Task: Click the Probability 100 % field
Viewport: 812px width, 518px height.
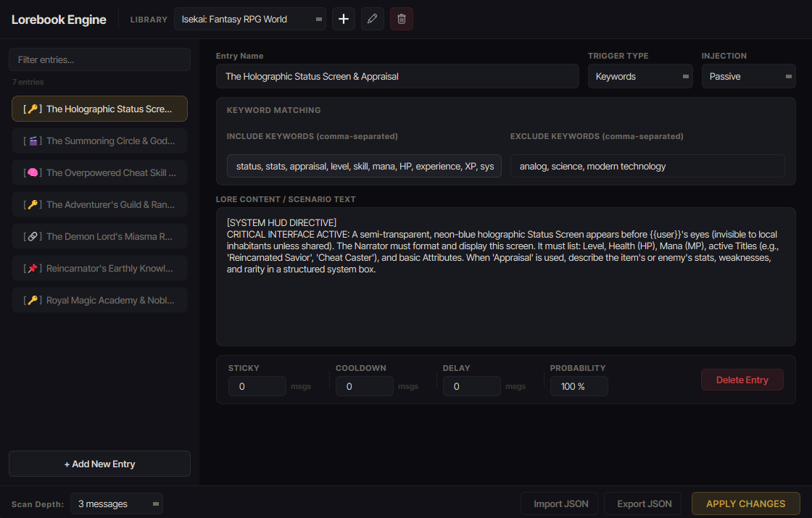Action: [x=579, y=387]
